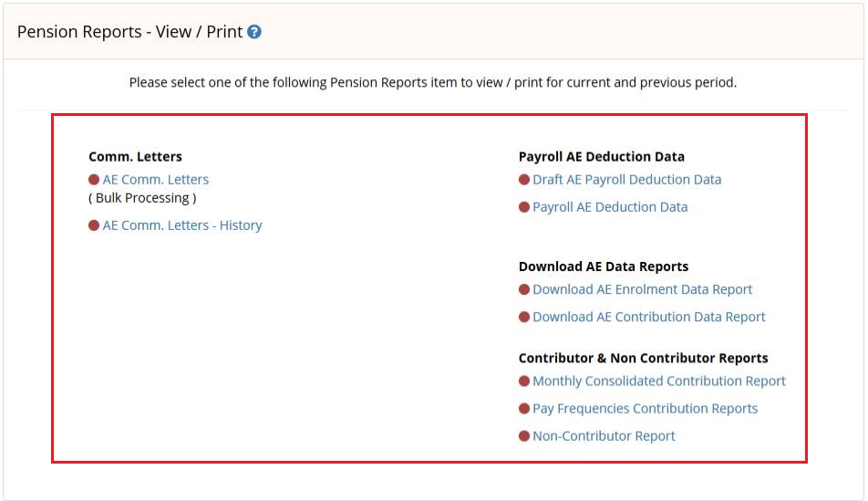868x501 pixels.
Task: Open Download AE Contribution Data Report
Action: [x=649, y=317]
